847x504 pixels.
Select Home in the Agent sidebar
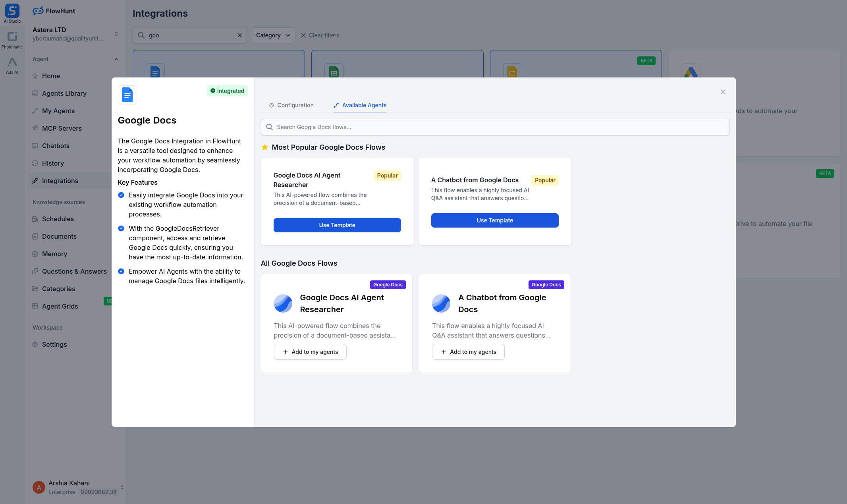[51, 76]
